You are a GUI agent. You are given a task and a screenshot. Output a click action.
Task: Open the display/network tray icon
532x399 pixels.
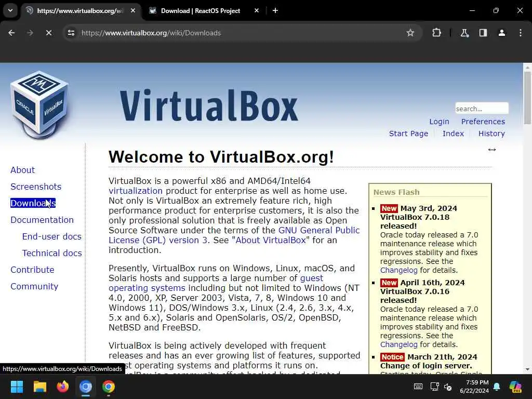[434, 387]
